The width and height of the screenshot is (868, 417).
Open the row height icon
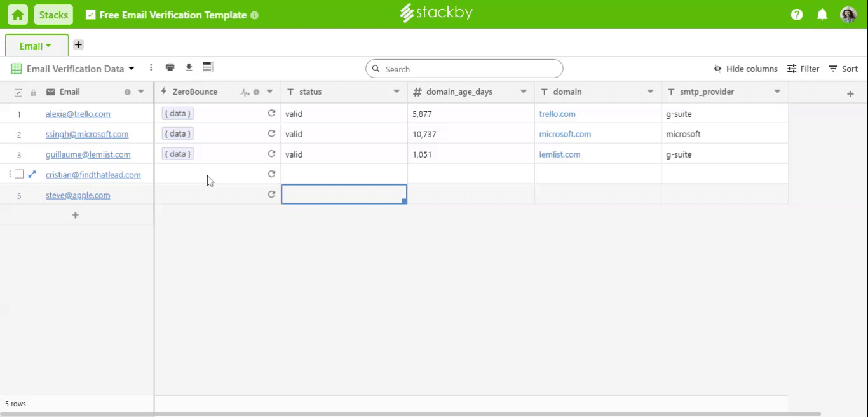coord(208,68)
